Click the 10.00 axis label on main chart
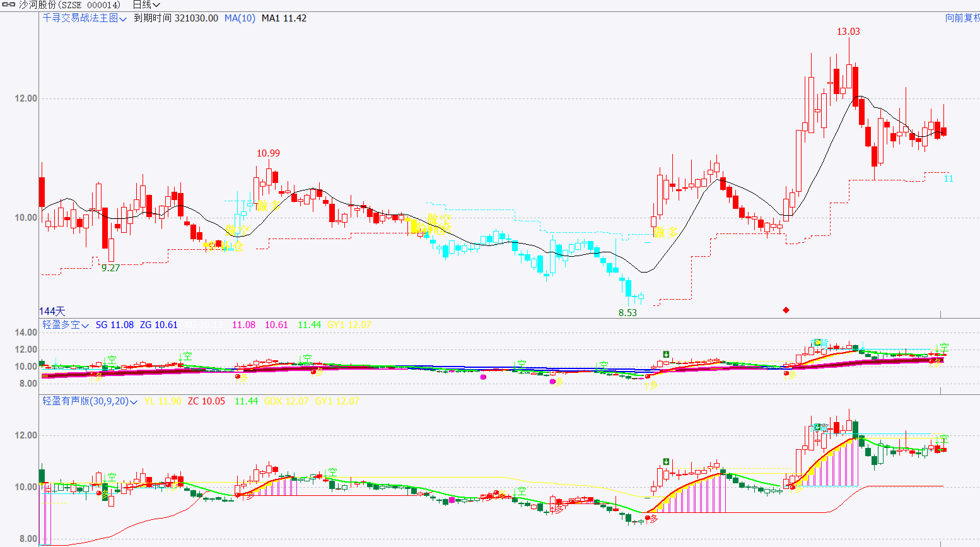 (x=26, y=218)
